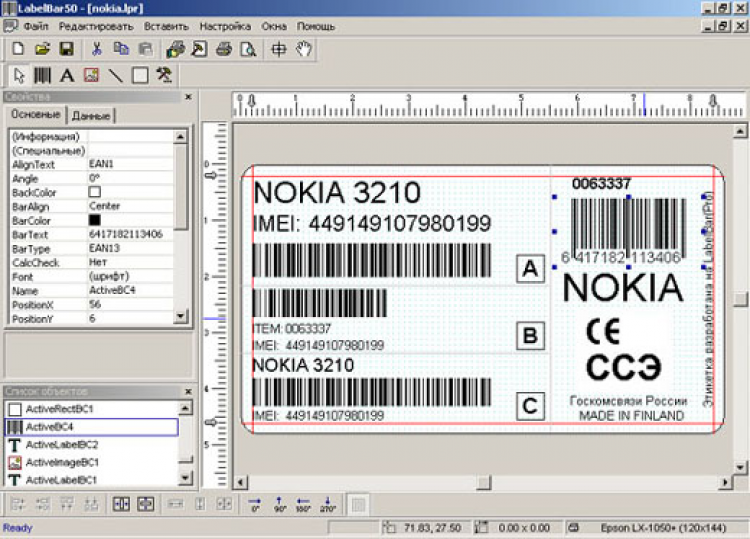Choose the image insertion tool
The image size is (750, 539).
point(91,76)
